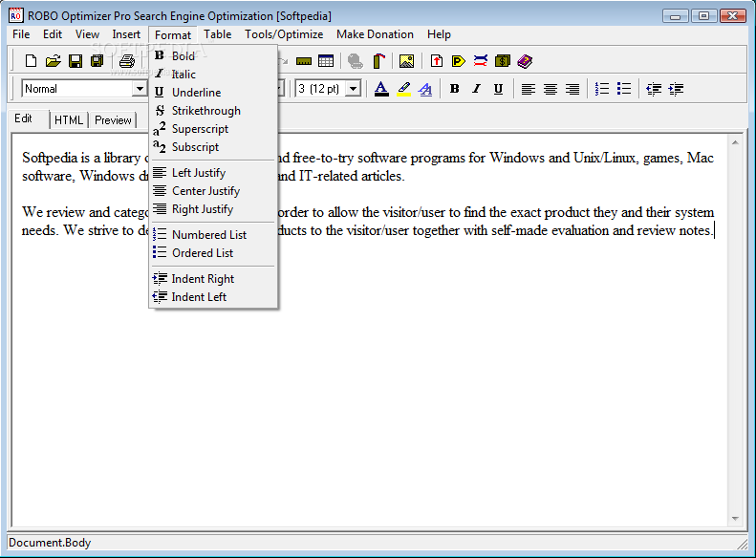Viewport: 756px width, 558px height.
Task: Select Superscript in the Format menu
Action: 213,129
